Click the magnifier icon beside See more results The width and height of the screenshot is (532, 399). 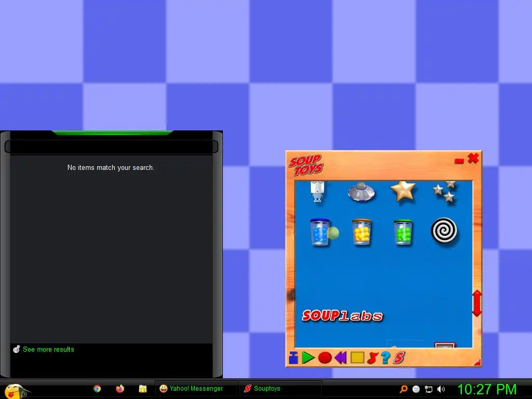click(16, 349)
